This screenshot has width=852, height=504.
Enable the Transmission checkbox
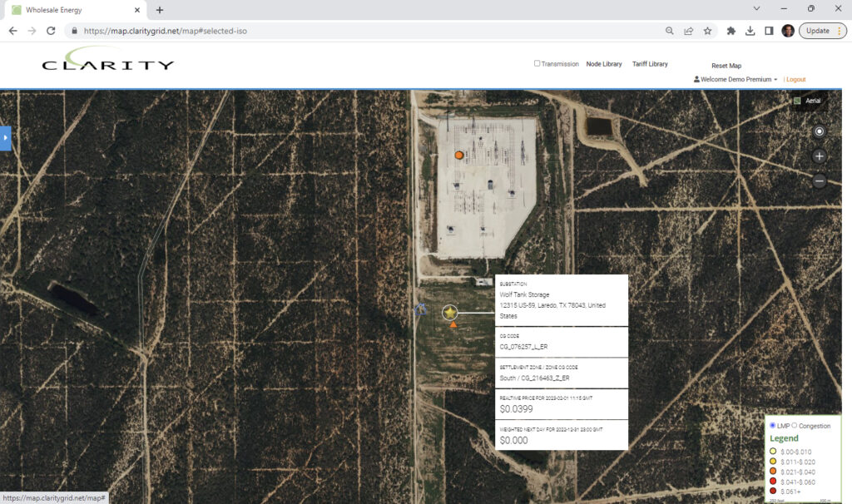tap(537, 64)
